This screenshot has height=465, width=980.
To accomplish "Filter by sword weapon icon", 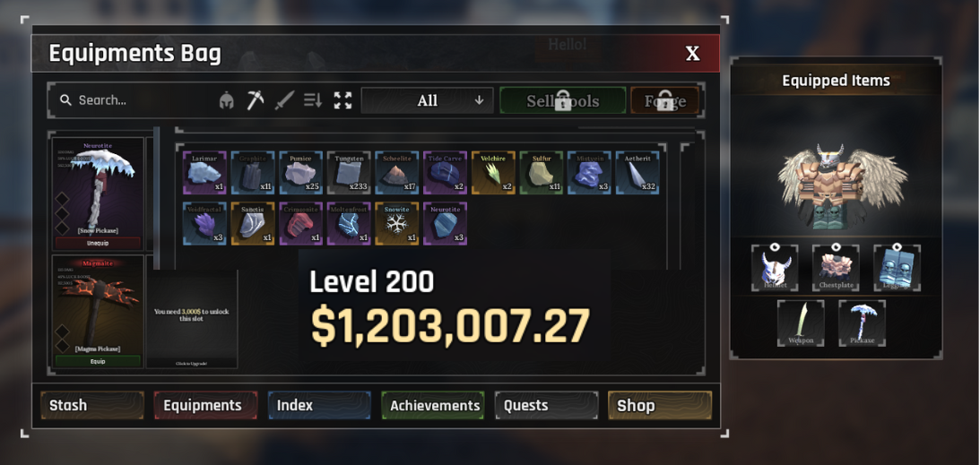I will (284, 100).
